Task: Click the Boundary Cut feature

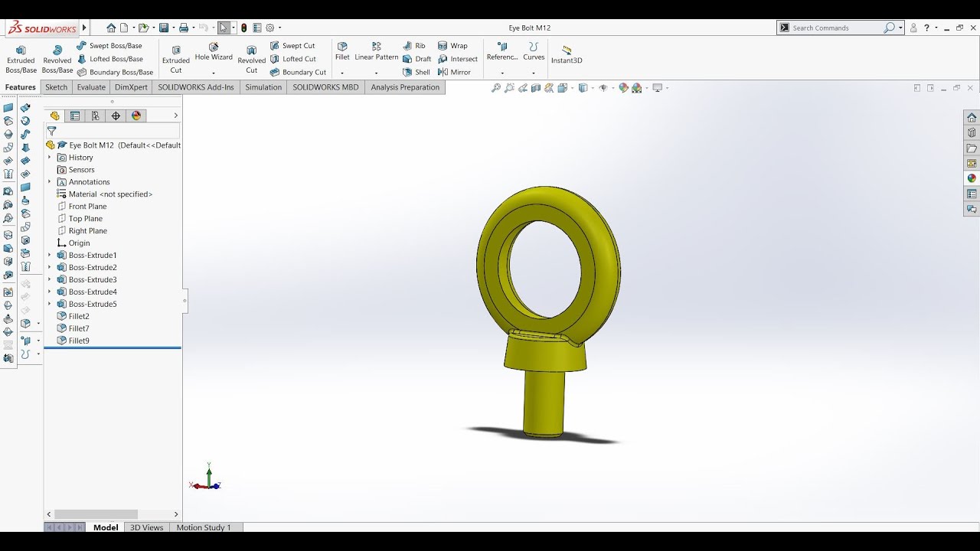Action: tap(298, 72)
